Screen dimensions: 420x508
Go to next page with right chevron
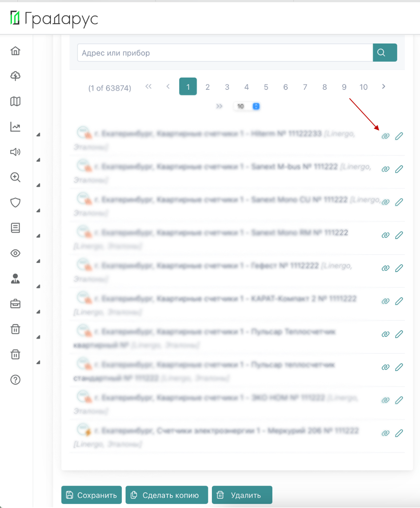click(384, 87)
